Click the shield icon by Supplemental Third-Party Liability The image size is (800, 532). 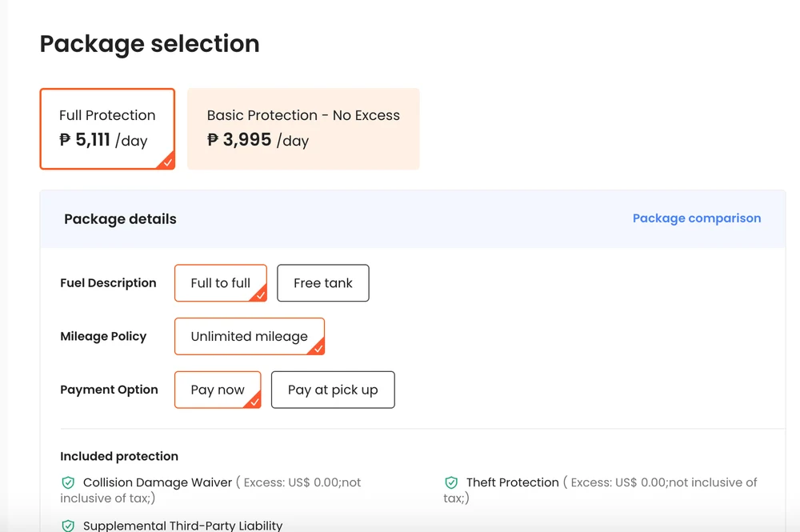[67, 525]
